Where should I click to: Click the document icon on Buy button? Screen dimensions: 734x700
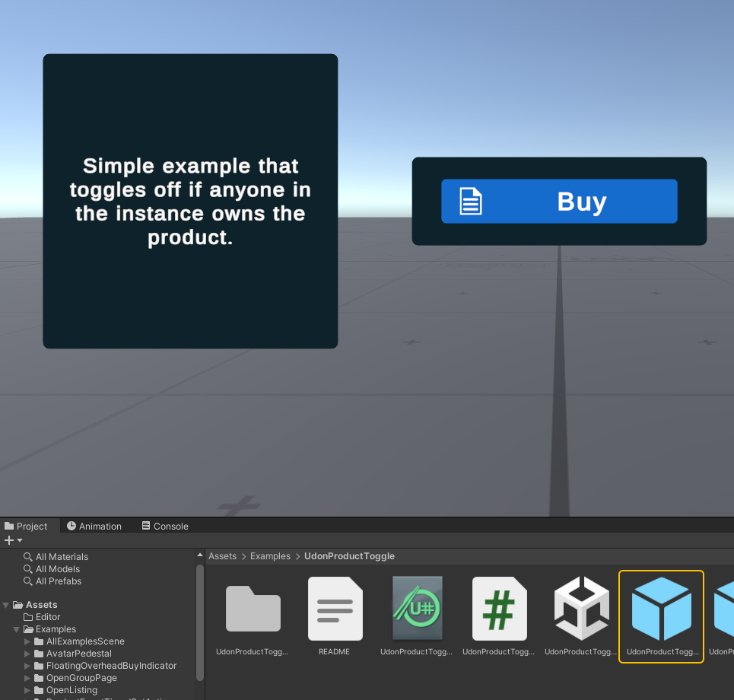coord(471,202)
